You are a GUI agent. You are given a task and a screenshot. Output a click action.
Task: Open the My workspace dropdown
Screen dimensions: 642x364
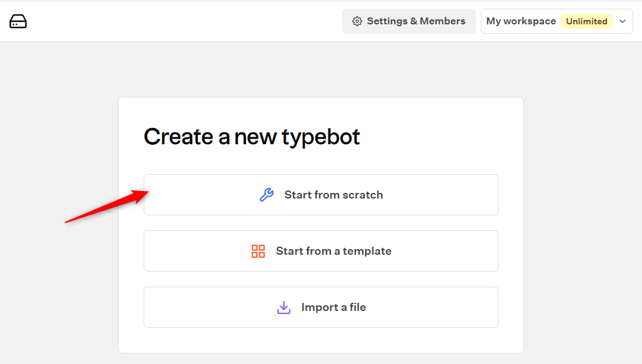(557, 21)
